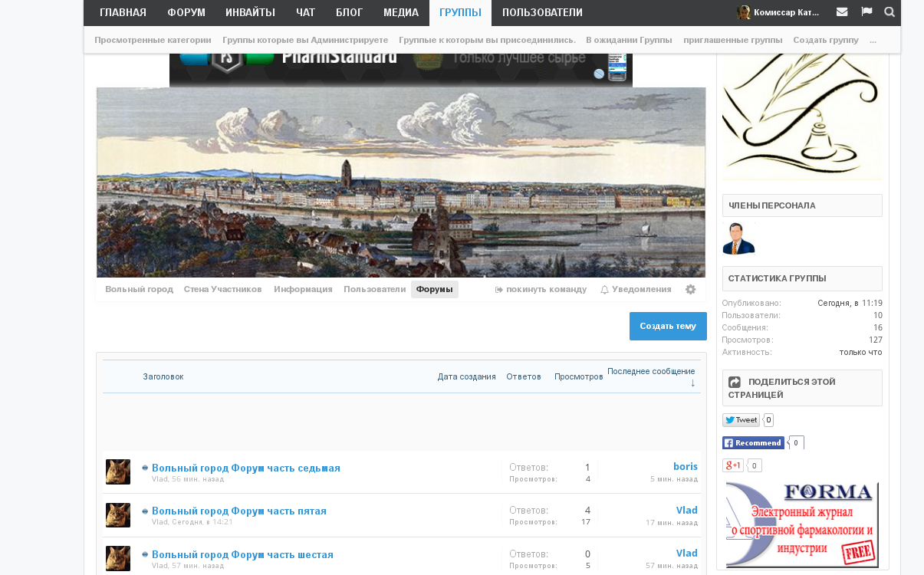This screenshot has width=924, height=575.
Task: Open the flag alerts icon
Action: coord(866,11)
